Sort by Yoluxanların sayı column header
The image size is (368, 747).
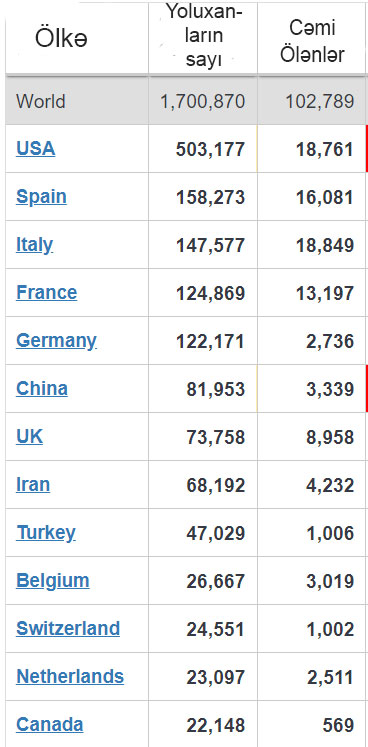coord(204,36)
